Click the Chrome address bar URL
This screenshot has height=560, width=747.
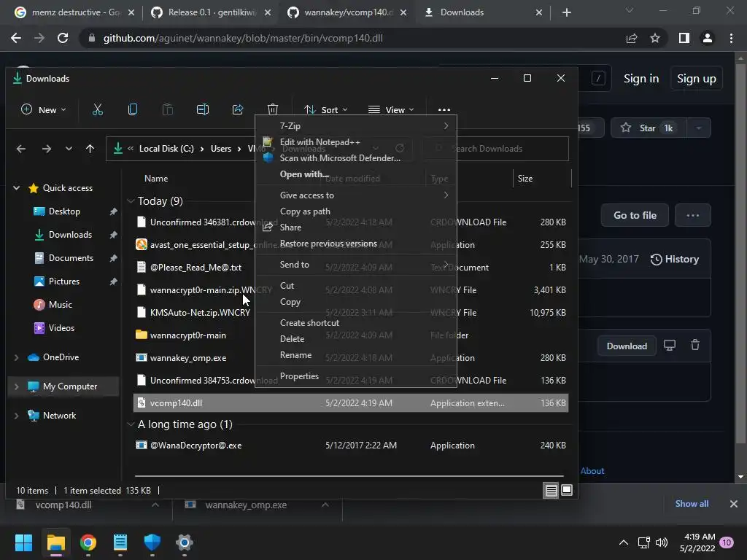pyautogui.click(x=242, y=38)
